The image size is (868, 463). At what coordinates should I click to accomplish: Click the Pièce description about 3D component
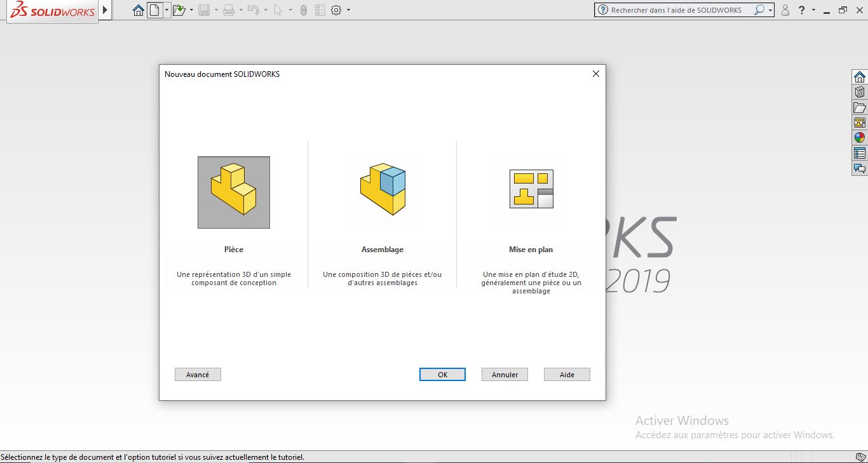[x=234, y=279]
